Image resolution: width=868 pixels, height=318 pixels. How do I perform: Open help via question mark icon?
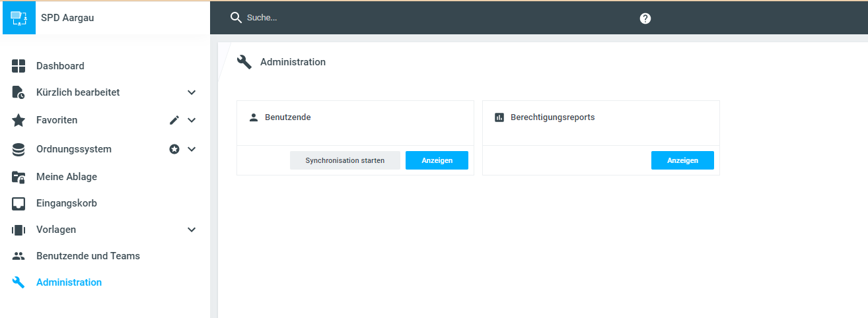pos(645,18)
